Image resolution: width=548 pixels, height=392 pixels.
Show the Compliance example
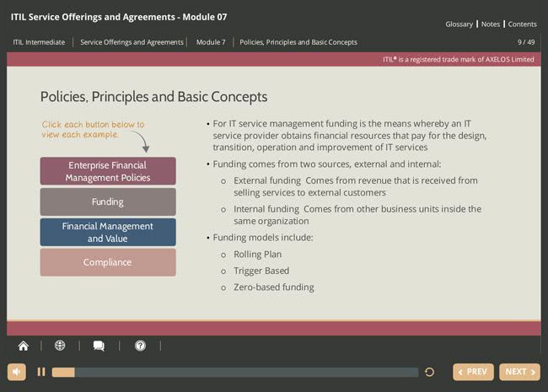[x=108, y=262]
